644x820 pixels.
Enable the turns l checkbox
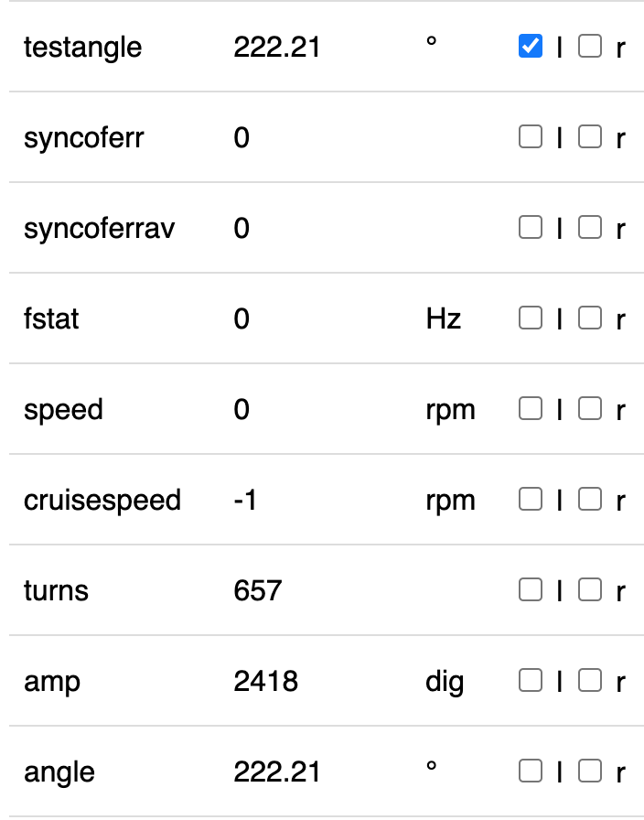tap(531, 589)
